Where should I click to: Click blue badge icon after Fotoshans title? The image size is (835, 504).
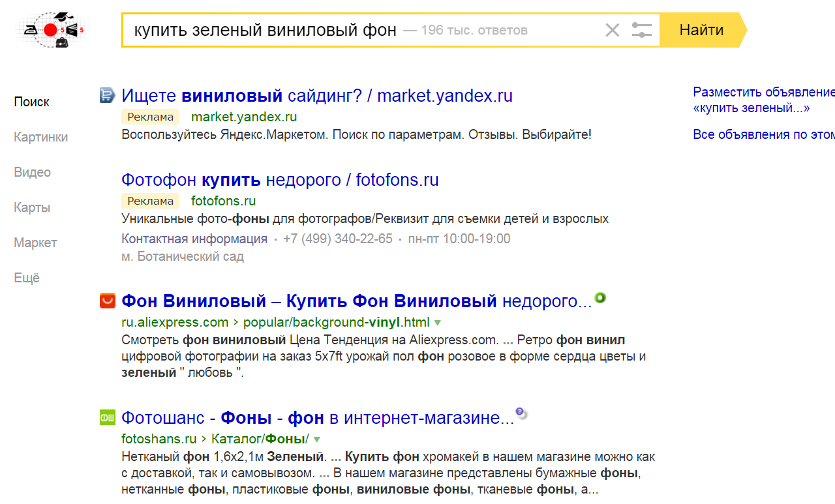click(521, 413)
